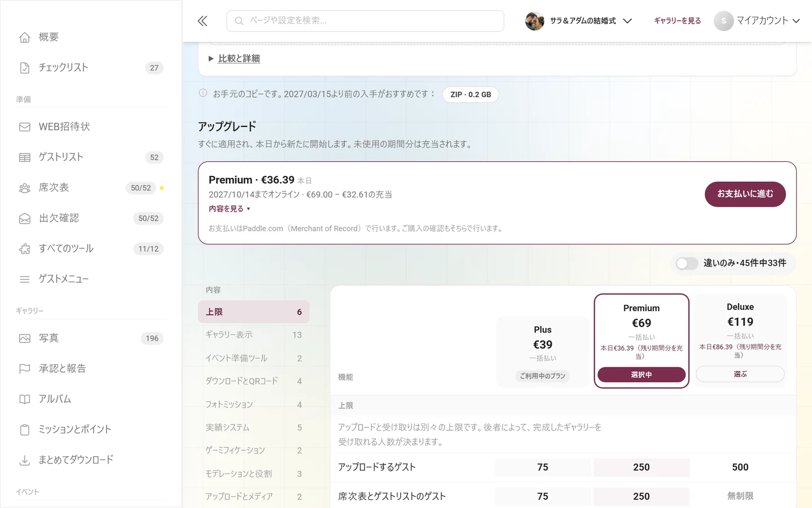Expand 内容を見る price breakdown

click(x=230, y=209)
